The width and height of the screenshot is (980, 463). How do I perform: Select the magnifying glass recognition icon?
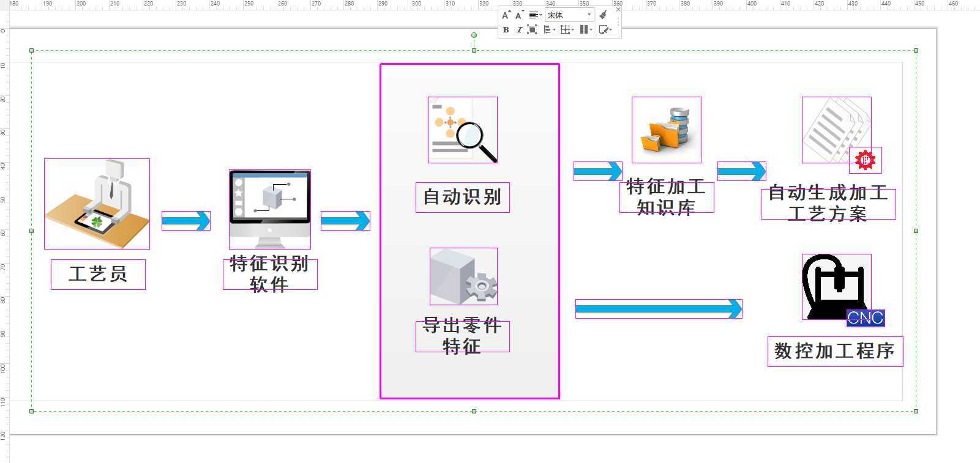pyautogui.click(x=463, y=130)
